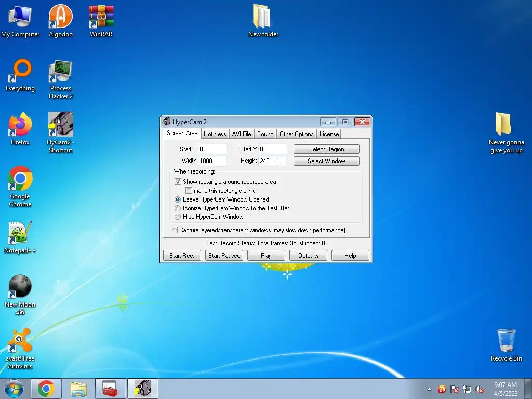Viewport: 532px width, 399px height.
Task: Open the New folder icon
Action: (263, 21)
